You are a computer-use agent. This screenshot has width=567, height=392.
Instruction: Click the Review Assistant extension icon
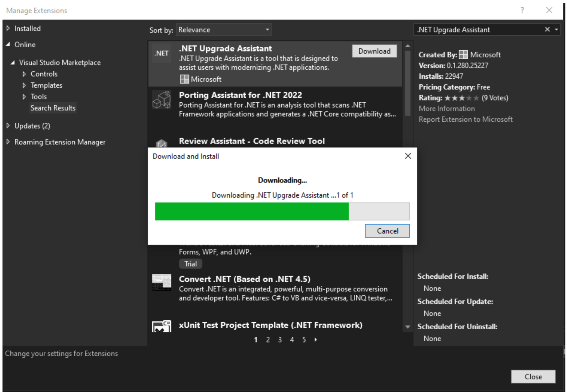(162, 143)
